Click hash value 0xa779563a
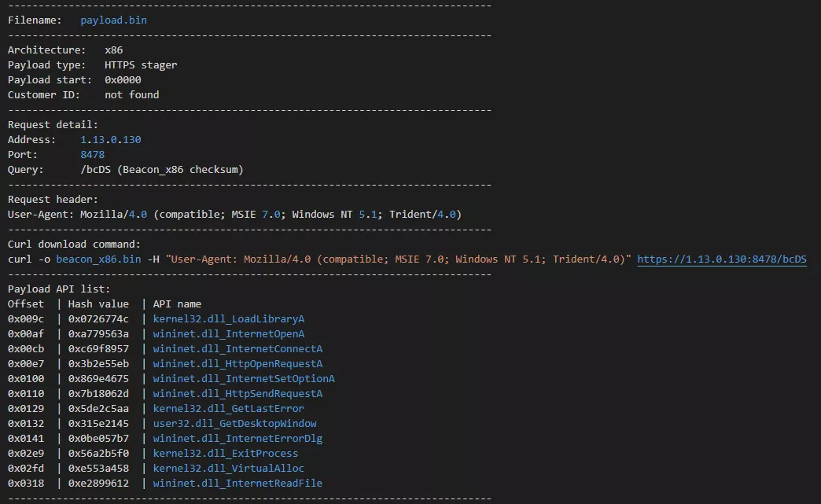The image size is (821, 504). pos(98,334)
